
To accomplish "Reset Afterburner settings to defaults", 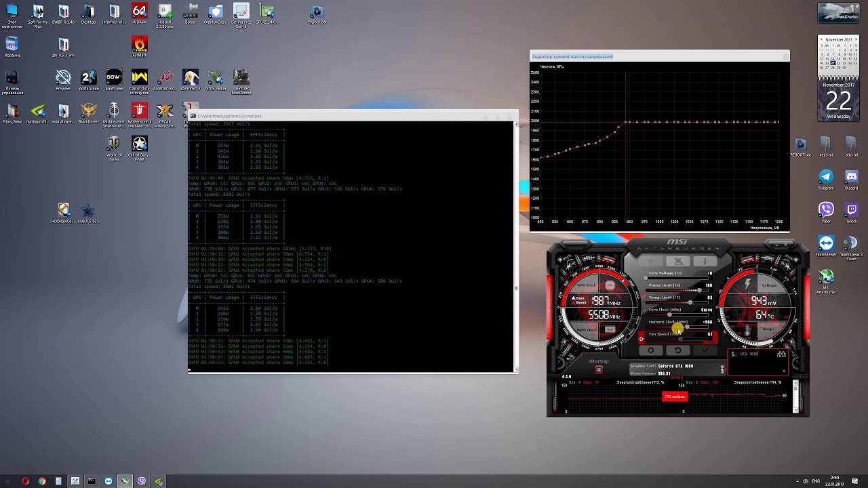I will 677,350.
